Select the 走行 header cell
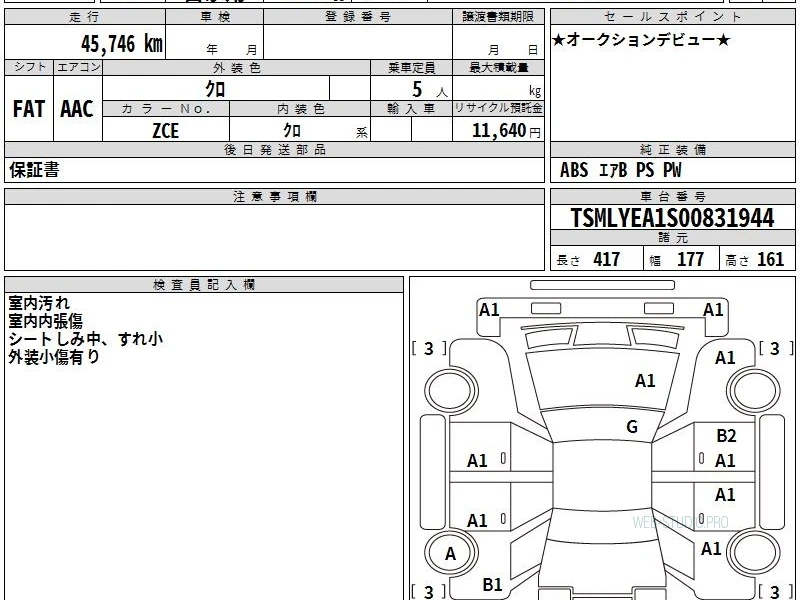The height and width of the screenshot is (600, 800). [x=85, y=17]
